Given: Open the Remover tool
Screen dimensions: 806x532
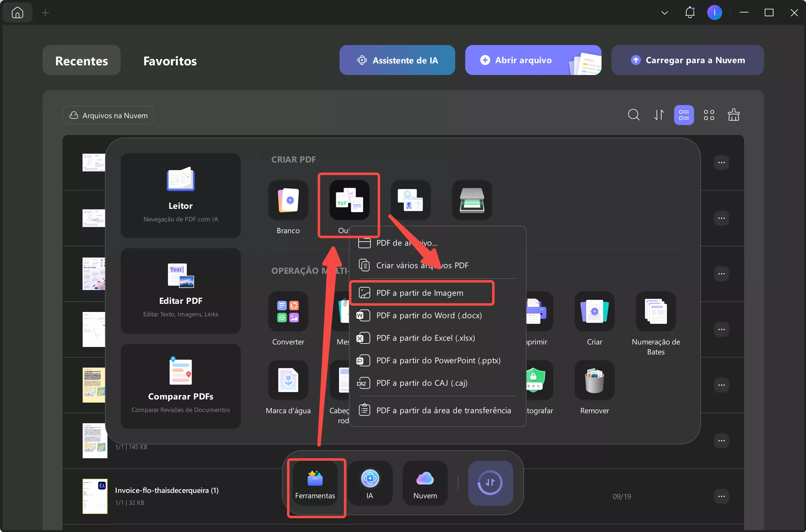Looking at the screenshot, I should pyautogui.click(x=594, y=380).
